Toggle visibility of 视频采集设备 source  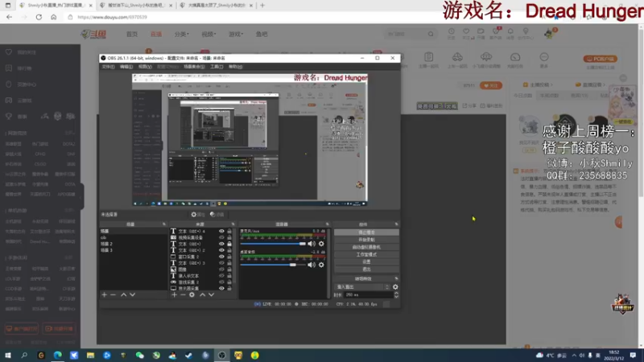coord(221,237)
